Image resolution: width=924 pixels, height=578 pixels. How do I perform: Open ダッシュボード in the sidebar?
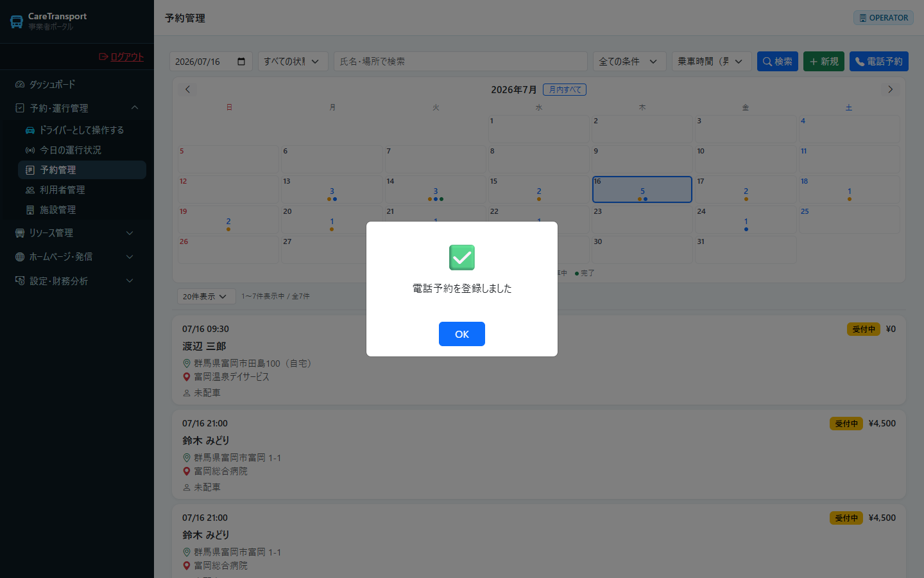tap(77, 84)
